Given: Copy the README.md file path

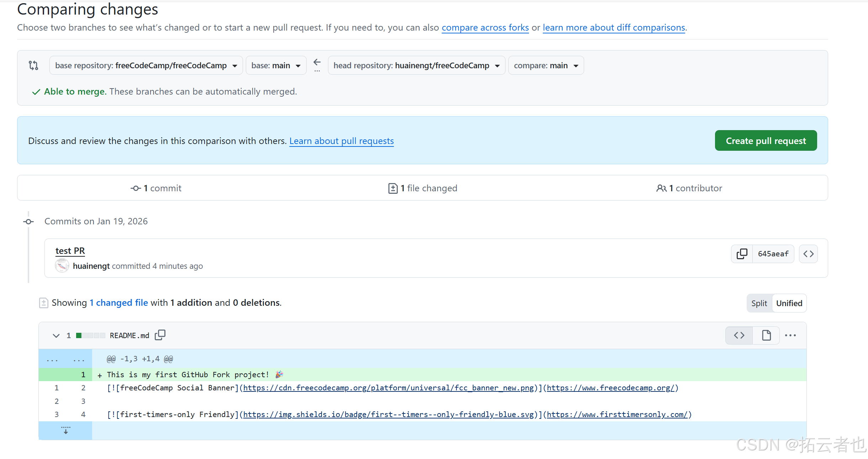Looking at the screenshot, I should click(160, 335).
